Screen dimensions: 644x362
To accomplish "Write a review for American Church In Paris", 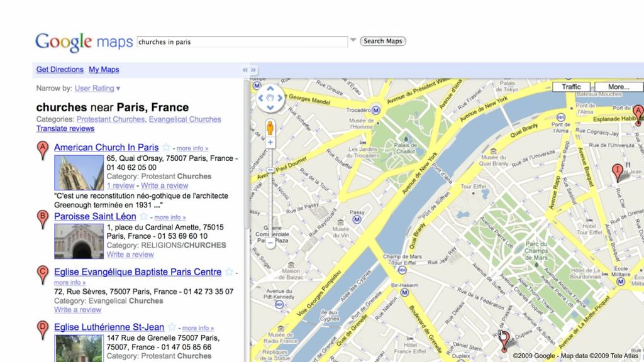I will coord(164,185).
